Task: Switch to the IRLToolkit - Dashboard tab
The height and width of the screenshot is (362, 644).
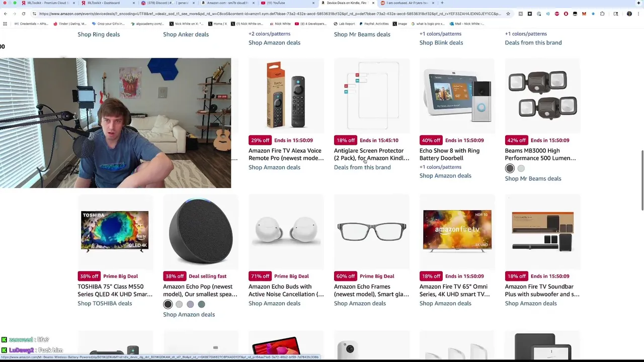Action: click(x=106, y=3)
